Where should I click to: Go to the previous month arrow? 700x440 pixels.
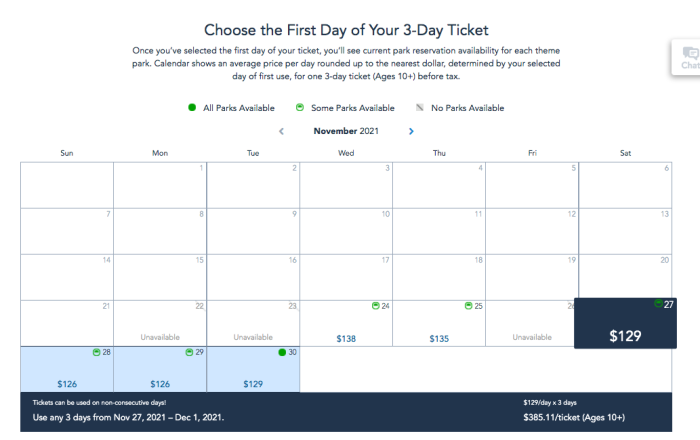point(281,131)
